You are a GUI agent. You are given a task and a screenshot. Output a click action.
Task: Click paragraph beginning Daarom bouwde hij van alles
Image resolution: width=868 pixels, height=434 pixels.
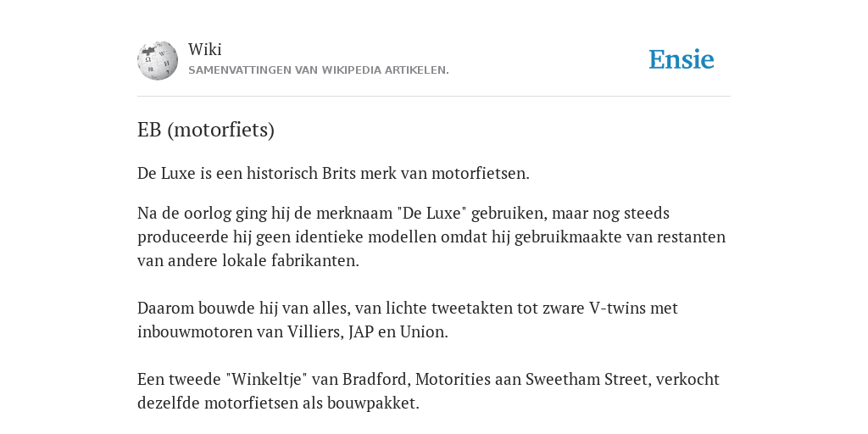tap(408, 320)
